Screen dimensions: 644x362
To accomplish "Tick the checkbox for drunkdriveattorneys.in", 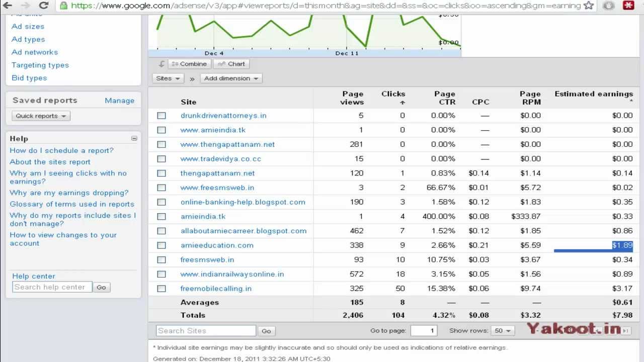I will pos(162,116).
